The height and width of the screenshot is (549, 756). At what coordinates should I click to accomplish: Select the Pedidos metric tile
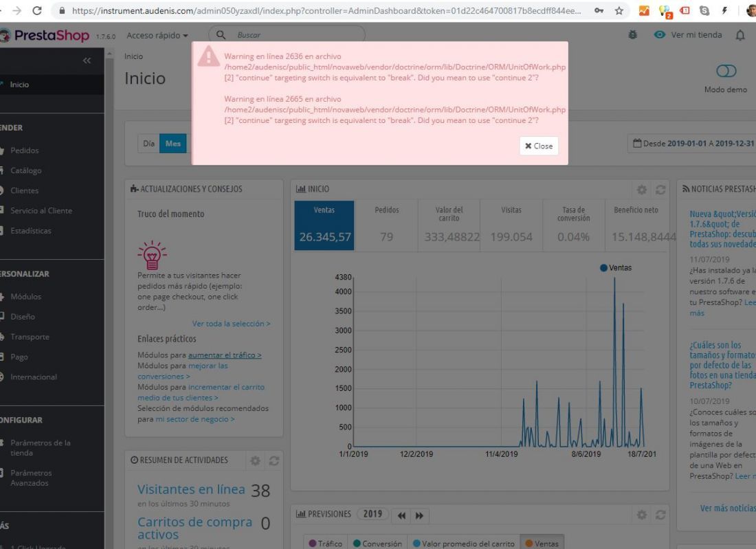(387, 225)
